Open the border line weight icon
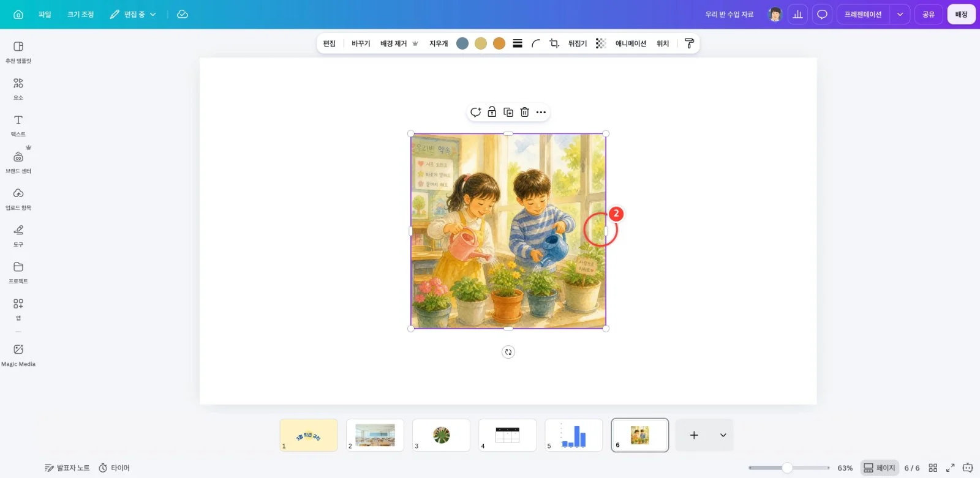Image resolution: width=980 pixels, height=478 pixels. pos(518,43)
